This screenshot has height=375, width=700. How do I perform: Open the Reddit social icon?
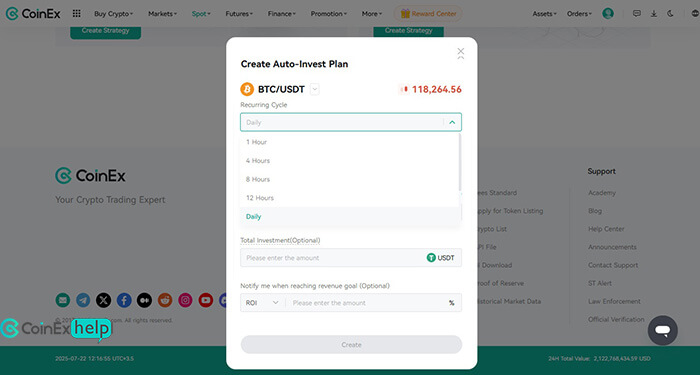tap(165, 300)
